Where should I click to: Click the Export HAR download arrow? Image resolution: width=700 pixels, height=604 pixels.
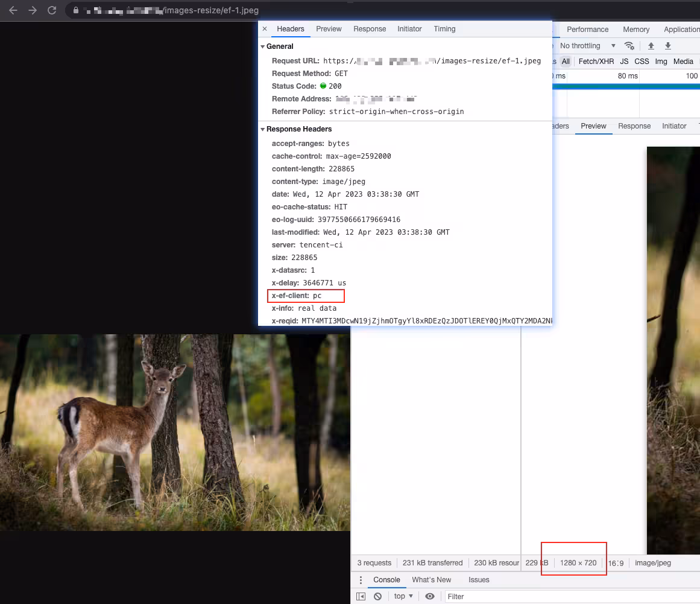[668, 46]
